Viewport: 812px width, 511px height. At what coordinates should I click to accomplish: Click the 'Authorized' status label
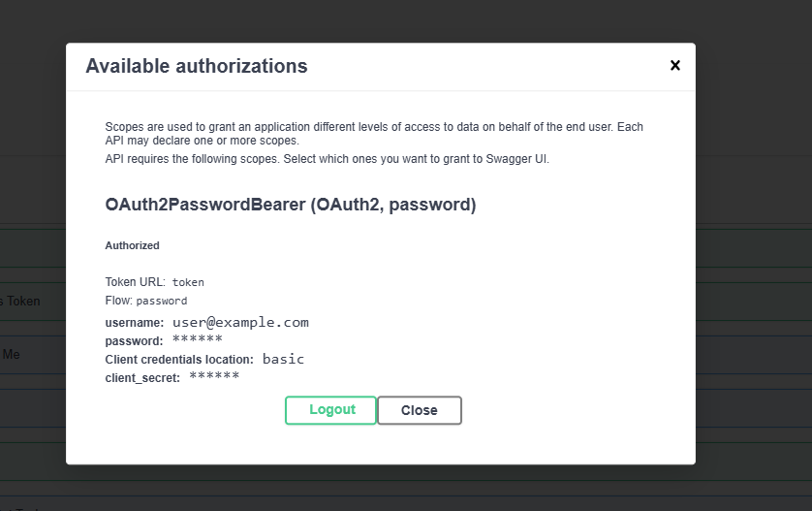132,246
